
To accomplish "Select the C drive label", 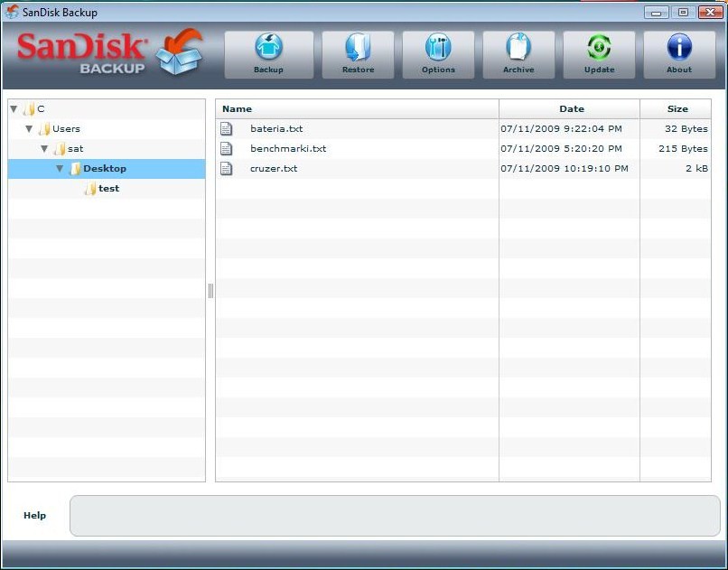I will click(41, 109).
